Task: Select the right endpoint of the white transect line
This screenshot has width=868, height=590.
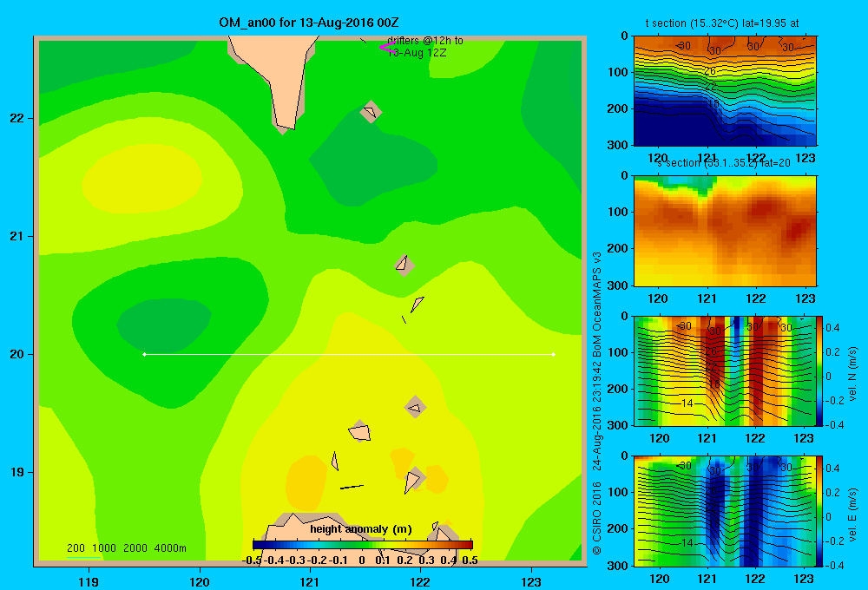Action: point(554,354)
